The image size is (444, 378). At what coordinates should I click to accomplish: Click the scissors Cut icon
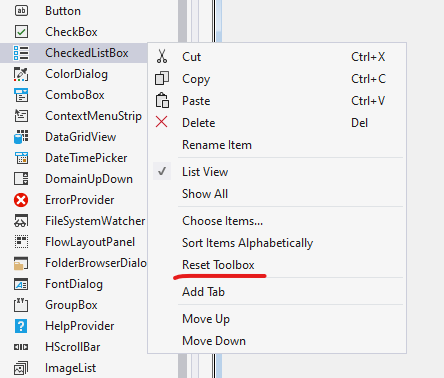point(162,57)
